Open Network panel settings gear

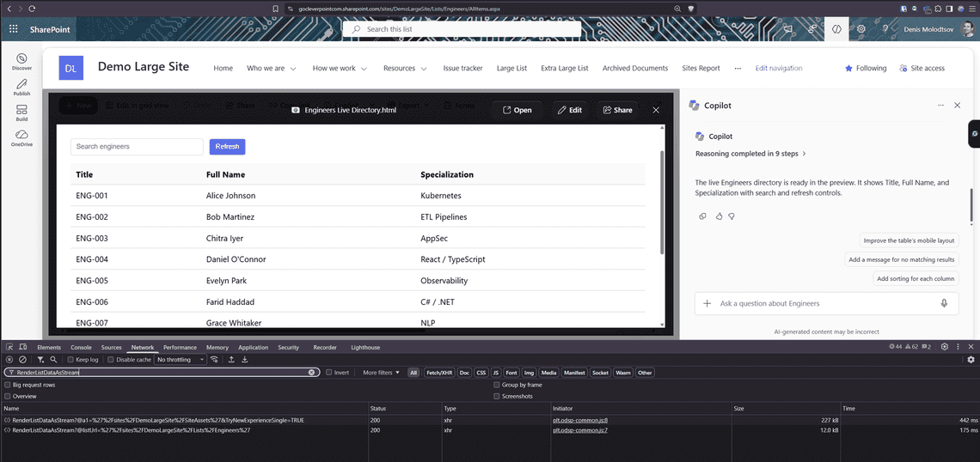(971, 360)
